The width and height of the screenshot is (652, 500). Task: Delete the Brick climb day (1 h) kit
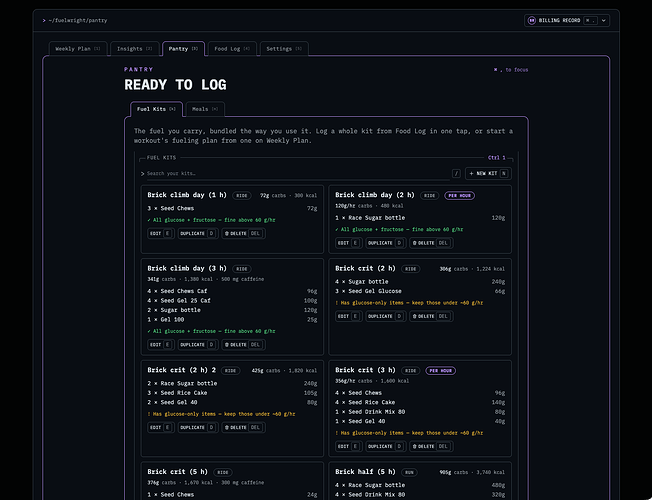[x=243, y=233]
